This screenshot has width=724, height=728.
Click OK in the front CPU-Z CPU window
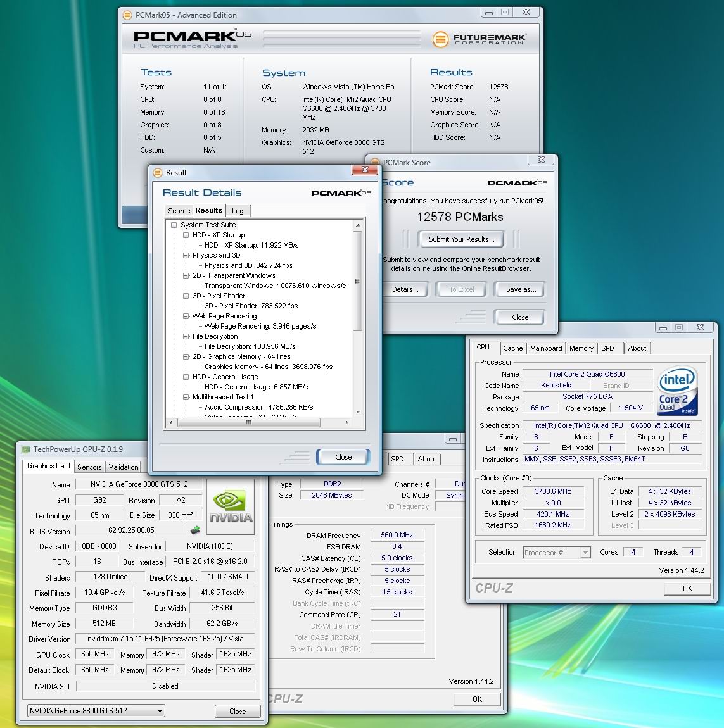[x=687, y=589]
